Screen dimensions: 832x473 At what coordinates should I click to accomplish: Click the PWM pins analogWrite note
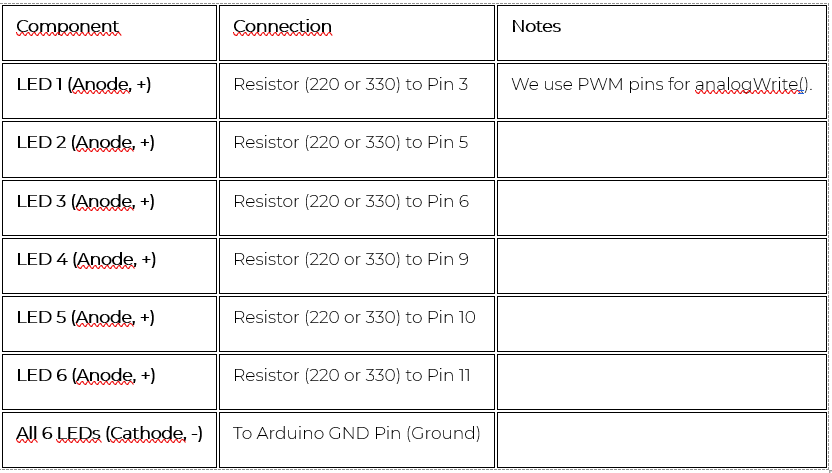coord(661,85)
